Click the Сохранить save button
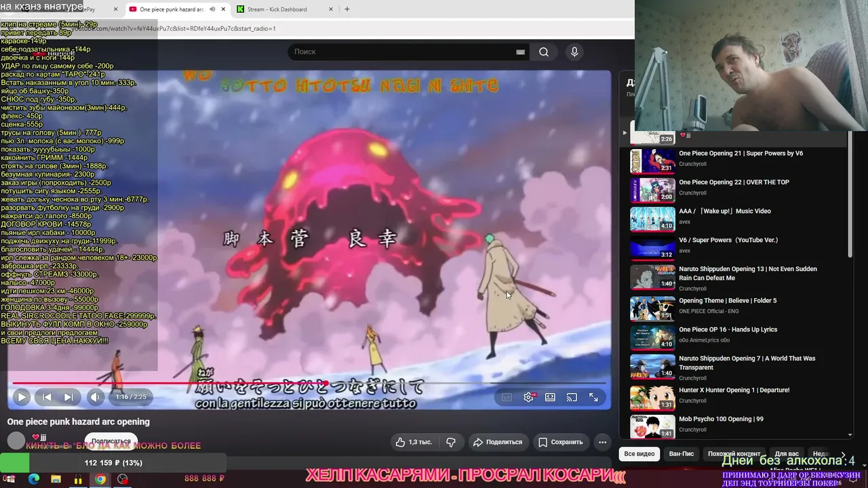This screenshot has height=488, width=868. [x=561, y=442]
